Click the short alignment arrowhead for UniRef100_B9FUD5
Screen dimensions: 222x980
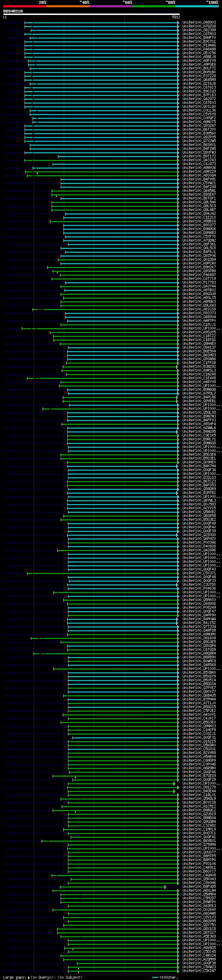click(x=165, y=887)
